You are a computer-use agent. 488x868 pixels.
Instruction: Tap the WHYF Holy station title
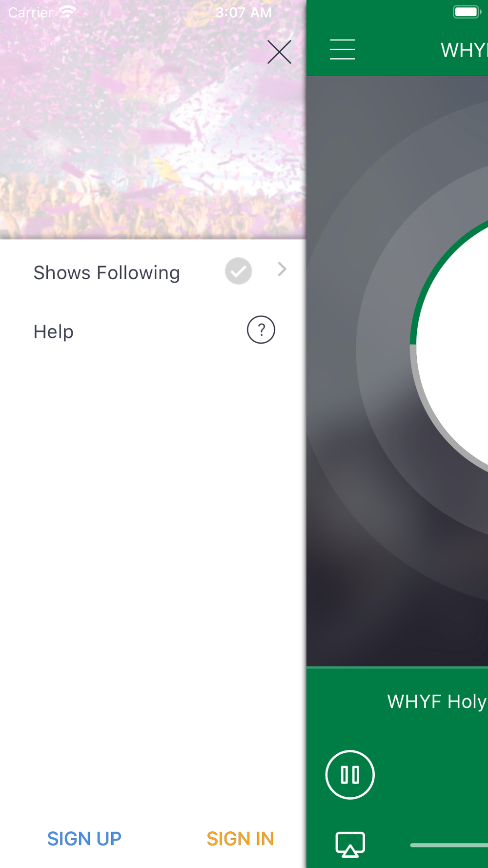pos(437,702)
